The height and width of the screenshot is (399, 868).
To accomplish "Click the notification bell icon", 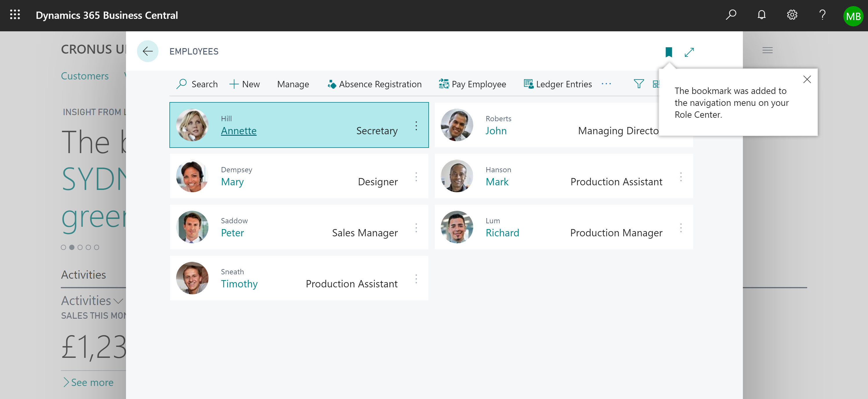I will [761, 15].
